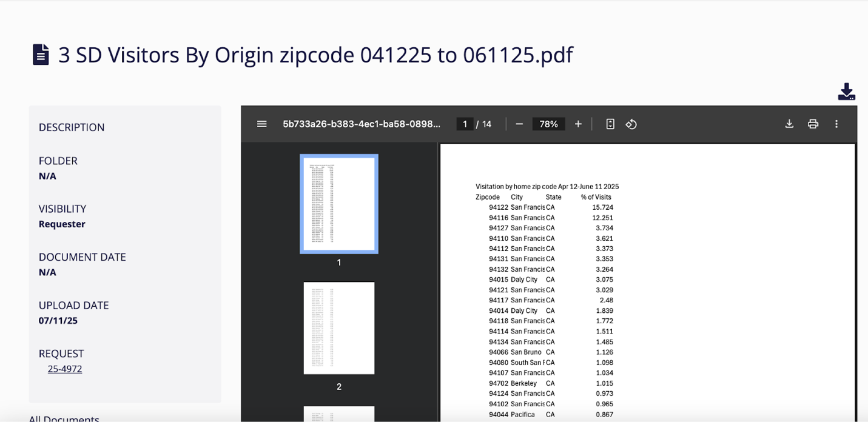The image size is (868, 422).
Task: Select page 1 thumbnail
Action: (x=338, y=203)
